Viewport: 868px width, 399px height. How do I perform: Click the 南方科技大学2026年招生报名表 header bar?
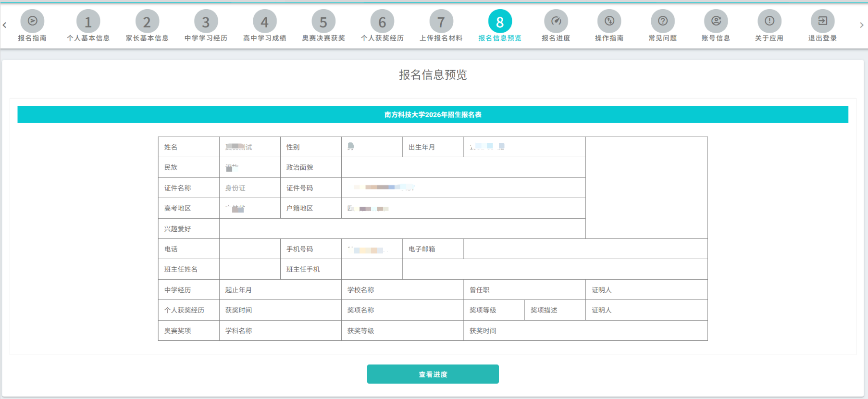click(x=433, y=114)
